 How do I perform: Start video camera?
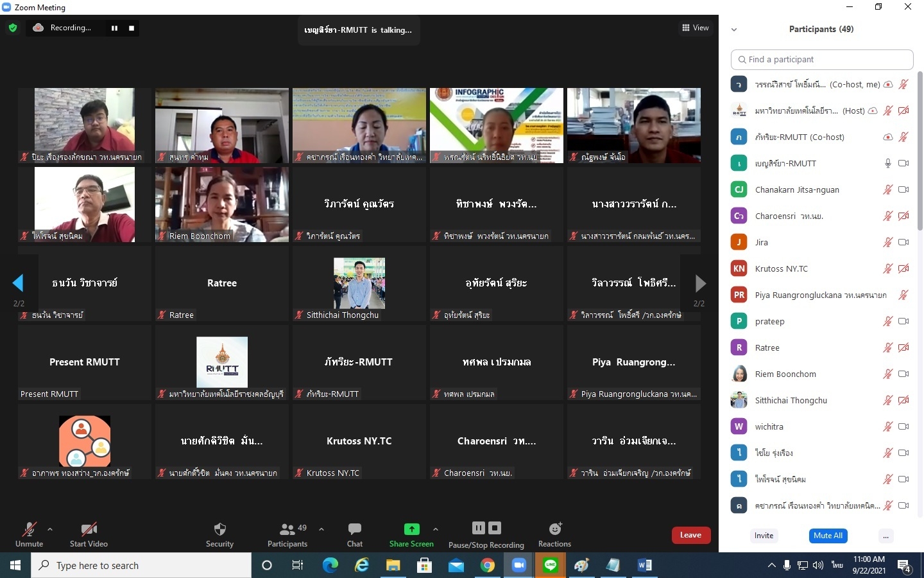89,534
